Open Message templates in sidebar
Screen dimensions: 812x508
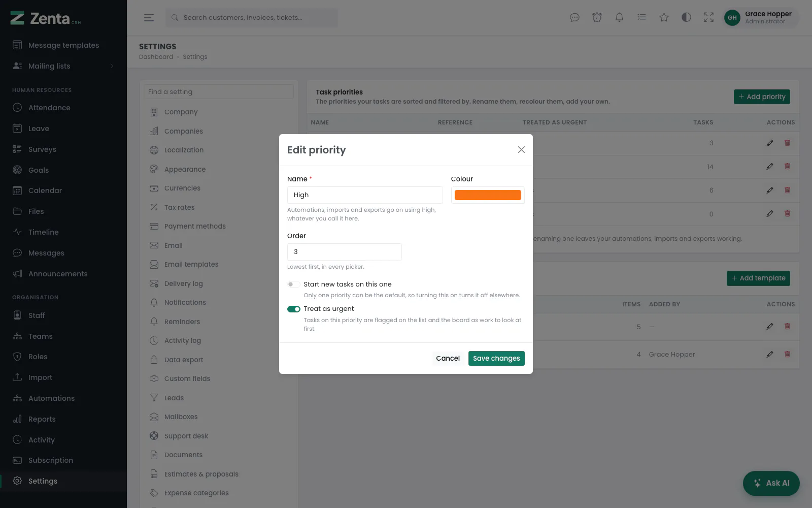coord(63,45)
